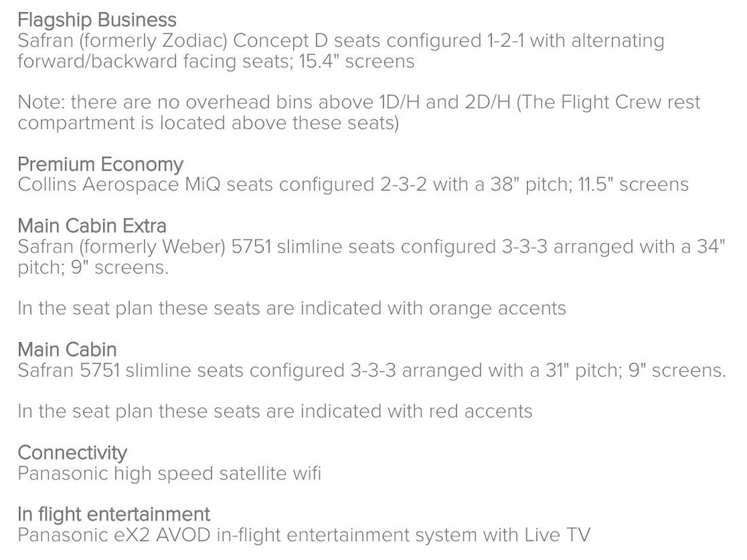Click the In flight entertainment heading

pyautogui.click(x=113, y=514)
